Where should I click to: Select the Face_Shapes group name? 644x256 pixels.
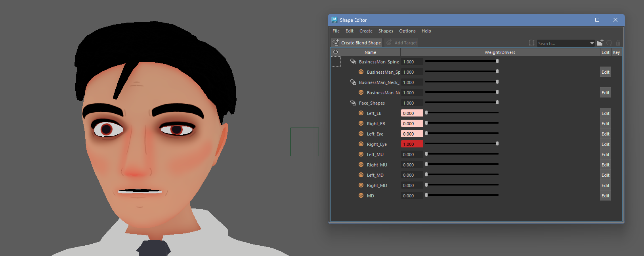tap(372, 103)
